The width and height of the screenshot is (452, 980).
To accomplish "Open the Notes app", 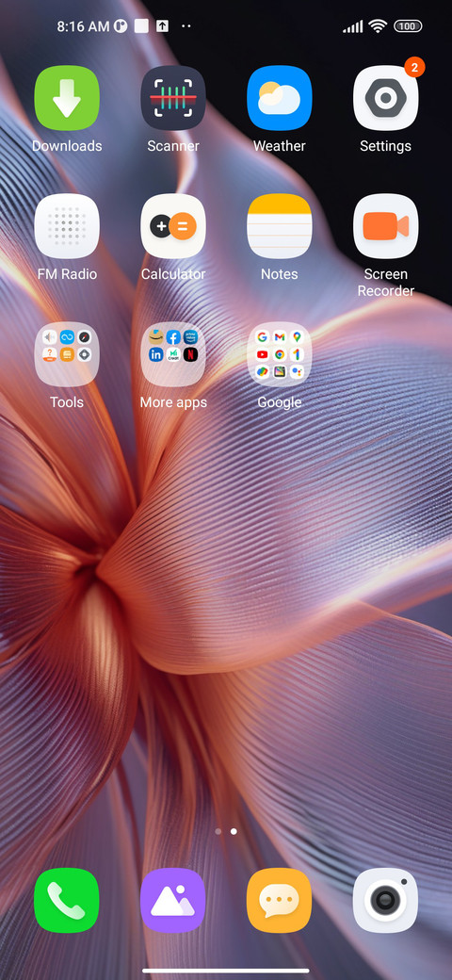I will (279, 226).
